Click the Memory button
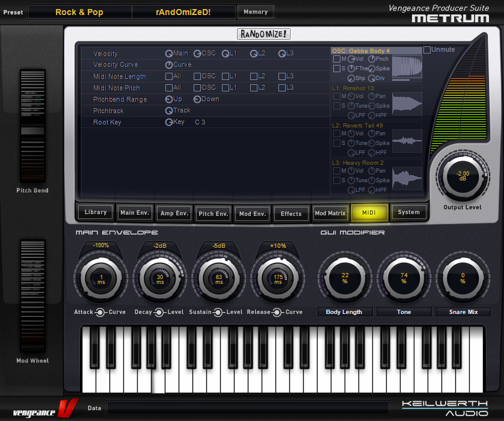The width and height of the screenshot is (504, 421). [x=256, y=12]
